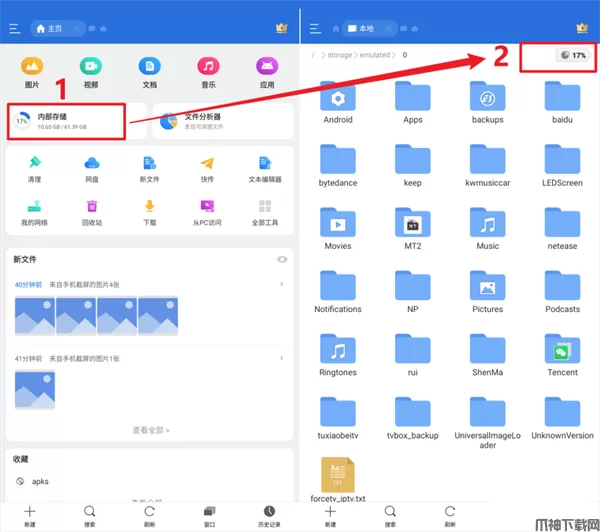
Task: Open the 下载 (Downloads) tool
Action: coord(149,213)
